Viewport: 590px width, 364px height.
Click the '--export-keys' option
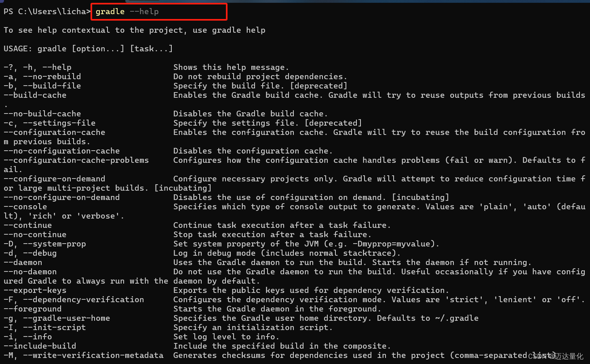pos(35,290)
